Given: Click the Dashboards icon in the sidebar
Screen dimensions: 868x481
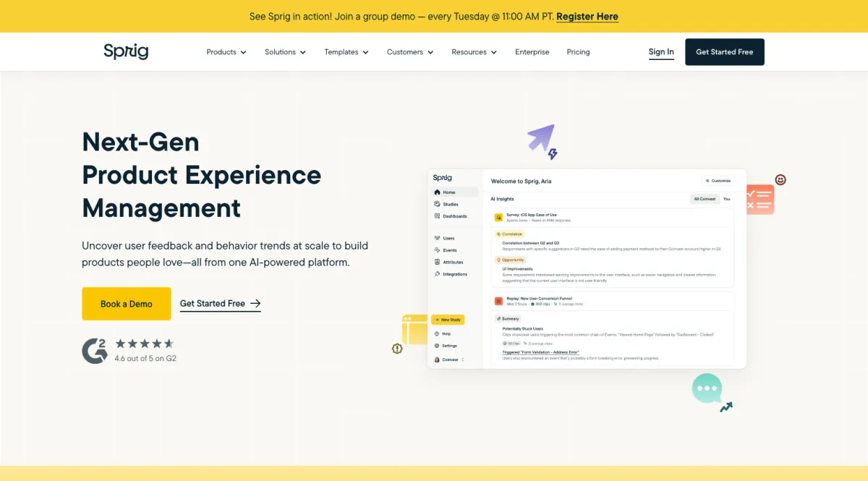Looking at the screenshot, I should [x=438, y=216].
